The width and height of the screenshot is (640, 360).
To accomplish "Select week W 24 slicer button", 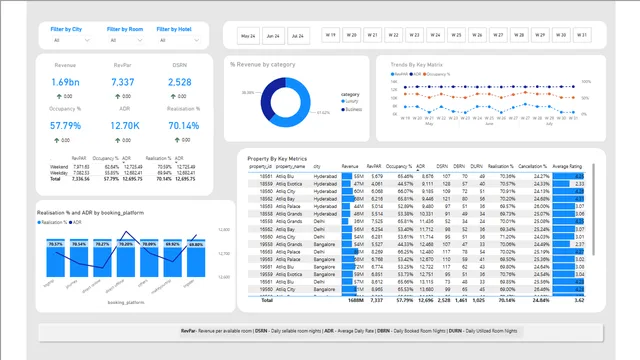I will click(435, 35).
